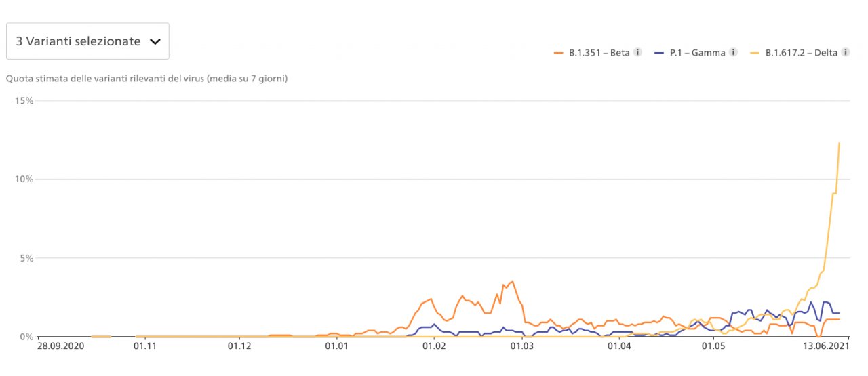Click the Delta line's peak at chart end
The image size is (868, 376).
coord(840,143)
